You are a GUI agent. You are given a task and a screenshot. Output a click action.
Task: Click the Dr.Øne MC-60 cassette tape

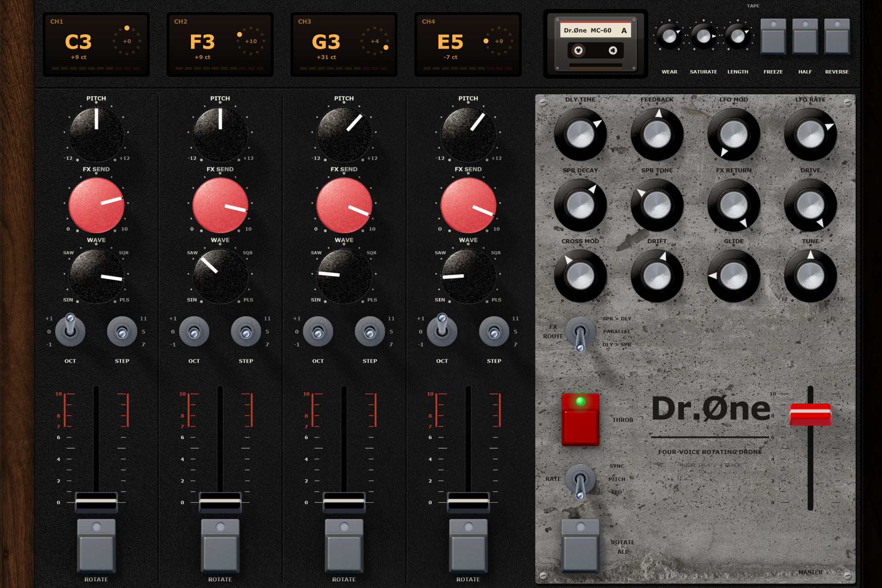tap(595, 44)
